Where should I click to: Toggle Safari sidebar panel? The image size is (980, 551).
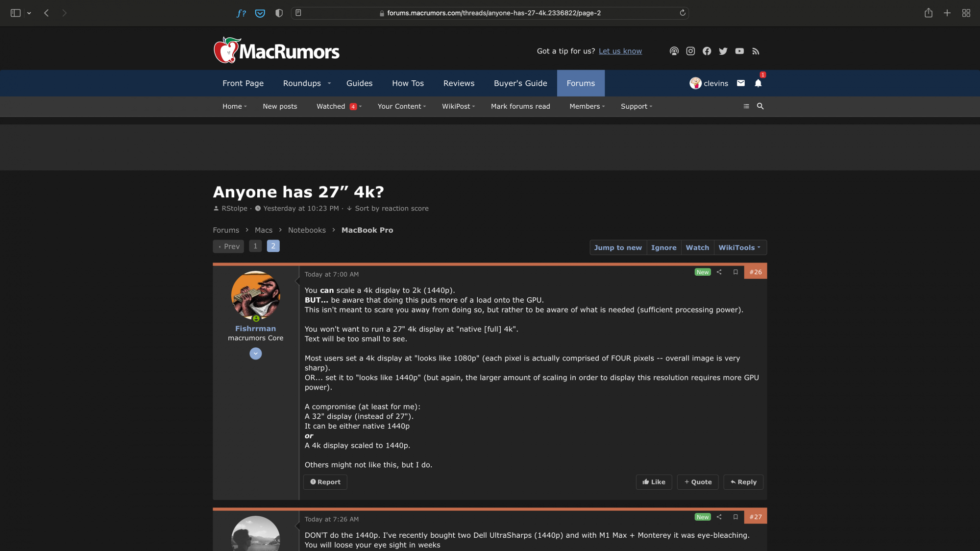pyautogui.click(x=16, y=13)
